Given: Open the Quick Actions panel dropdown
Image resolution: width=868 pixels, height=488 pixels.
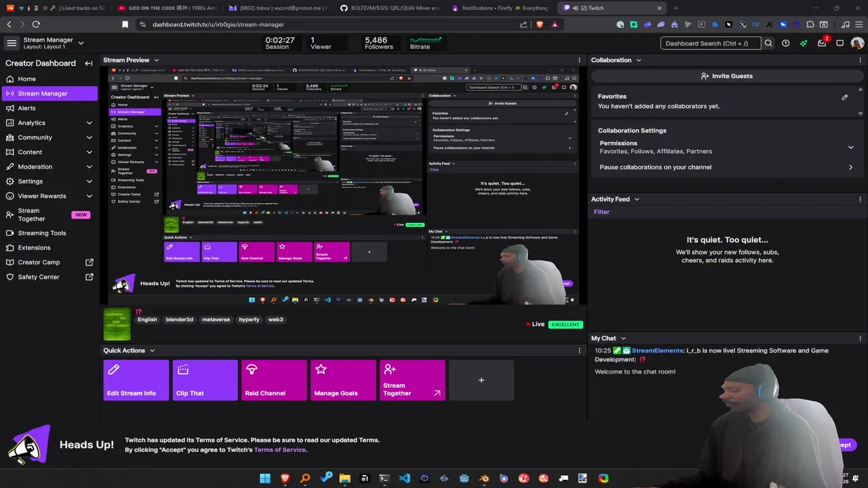Looking at the screenshot, I should pyautogui.click(x=152, y=350).
